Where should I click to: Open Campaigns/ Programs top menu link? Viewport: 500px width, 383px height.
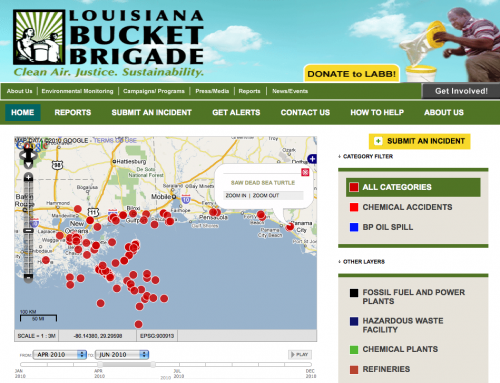[x=154, y=91]
